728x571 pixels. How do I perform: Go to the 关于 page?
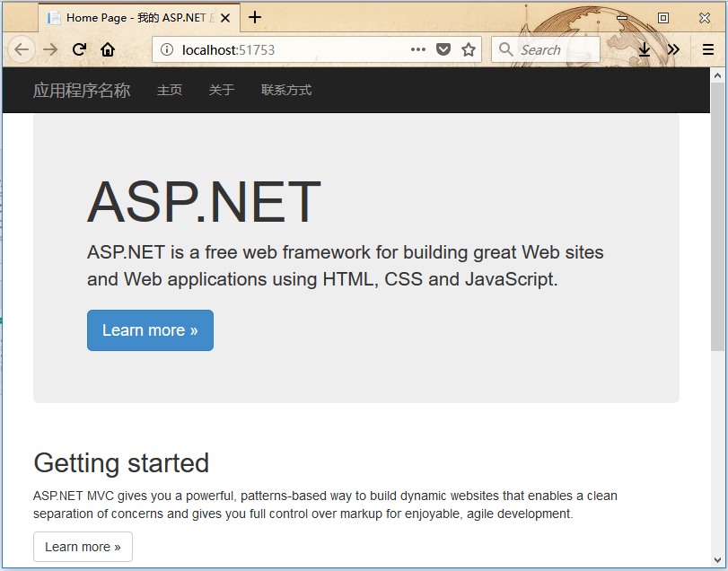point(222,90)
